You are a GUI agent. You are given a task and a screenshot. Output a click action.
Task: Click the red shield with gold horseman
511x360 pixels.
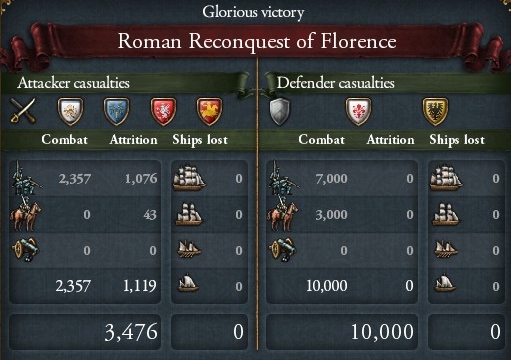[x=209, y=111]
